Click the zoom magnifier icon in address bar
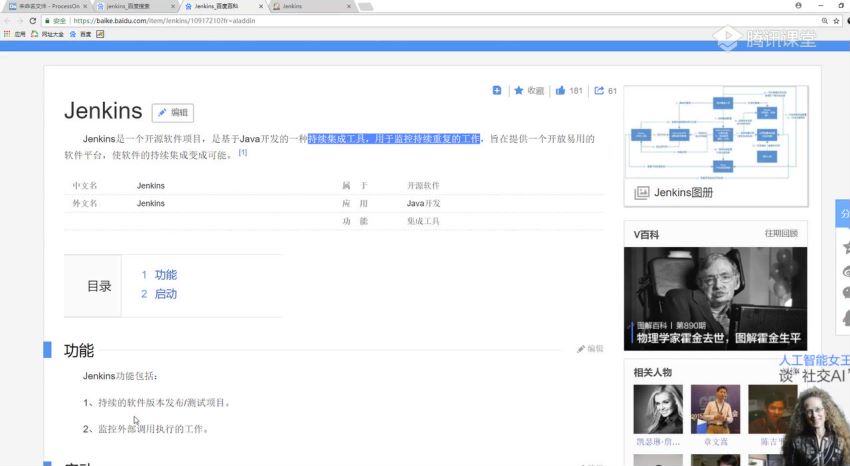Image resolution: width=850 pixels, height=466 pixels. tap(825, 21)
